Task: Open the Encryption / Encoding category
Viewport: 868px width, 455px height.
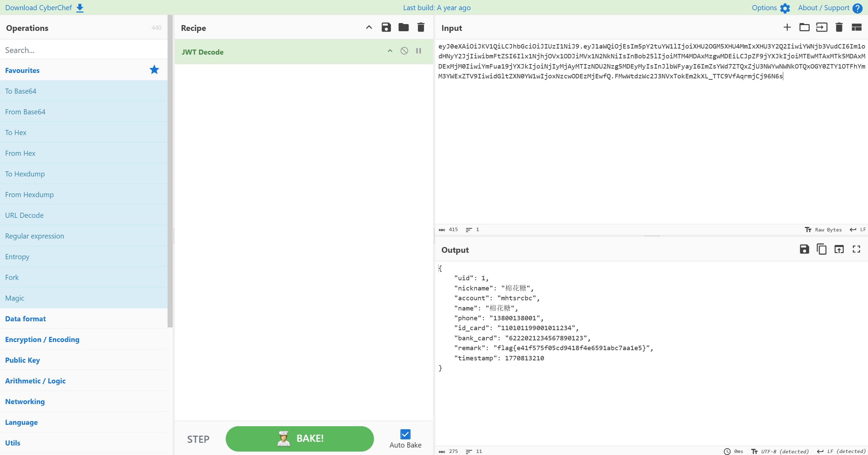Action: 42,339
